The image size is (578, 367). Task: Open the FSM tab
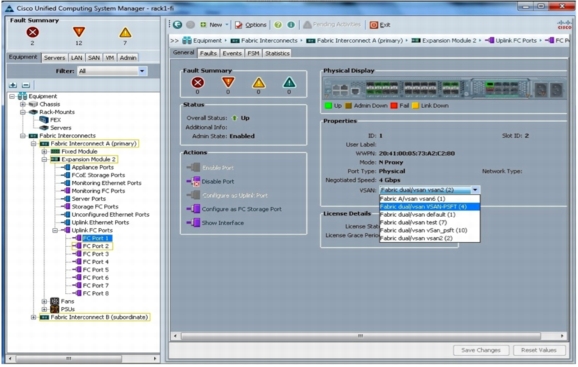(x=253, y=53)
